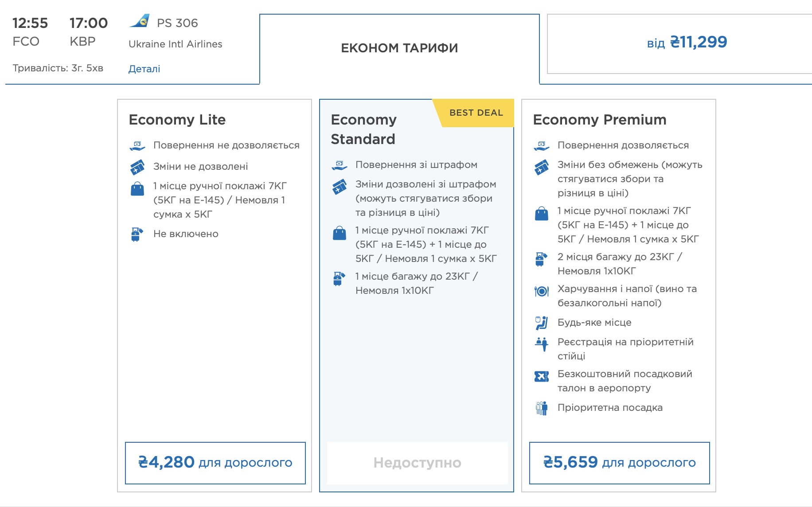The height and width of the screenshot is (507, 812).
Task: Click Economy Premium priority check-in desk icon
Action: pyautogui.click(x=542, y=344)
